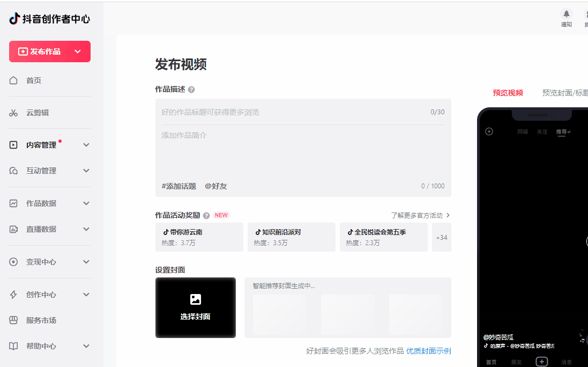588x367 pixels.
Task: Click the 帮助中心 help center icon
Action: pos(12,346)
